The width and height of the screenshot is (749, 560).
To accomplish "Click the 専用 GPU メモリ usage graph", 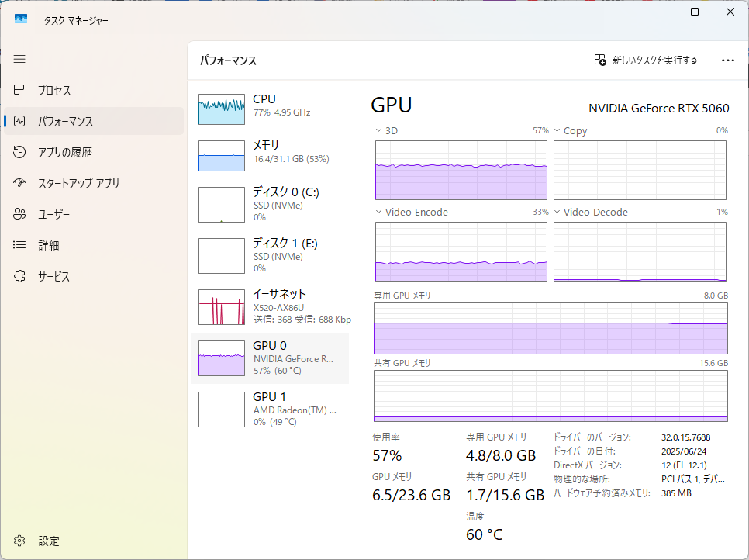I will 551,328.
